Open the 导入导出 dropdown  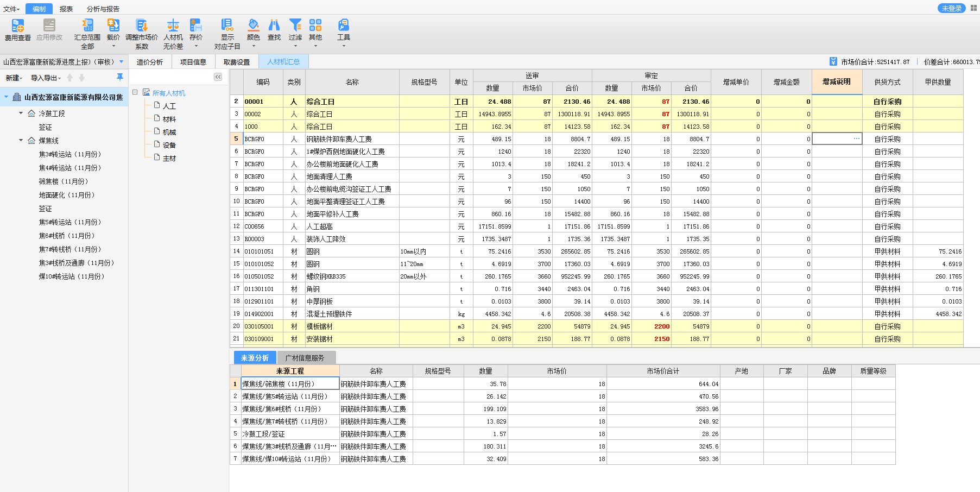click(46, 78)
